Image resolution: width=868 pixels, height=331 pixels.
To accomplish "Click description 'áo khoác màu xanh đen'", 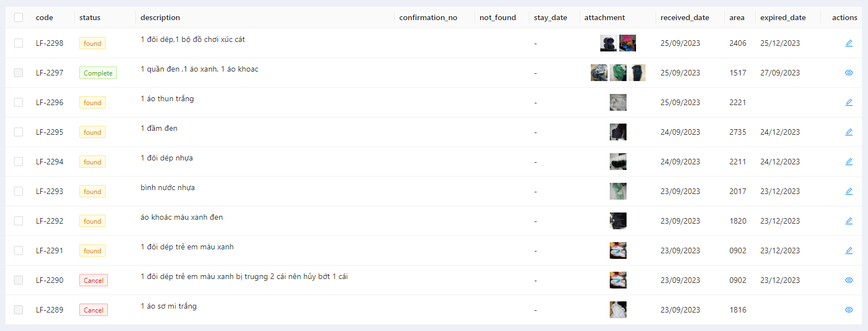I will 182,217.
